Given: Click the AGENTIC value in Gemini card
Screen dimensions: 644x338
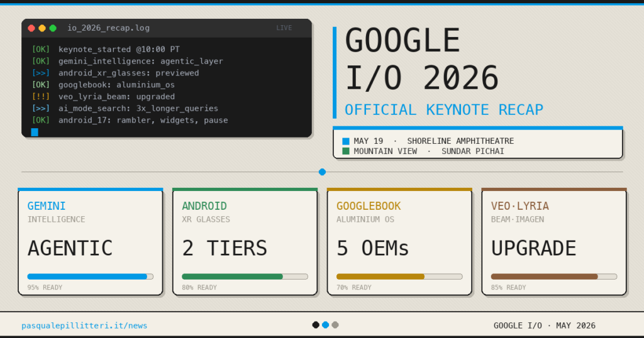Looking at the screenshot, I should coord(70,249).
